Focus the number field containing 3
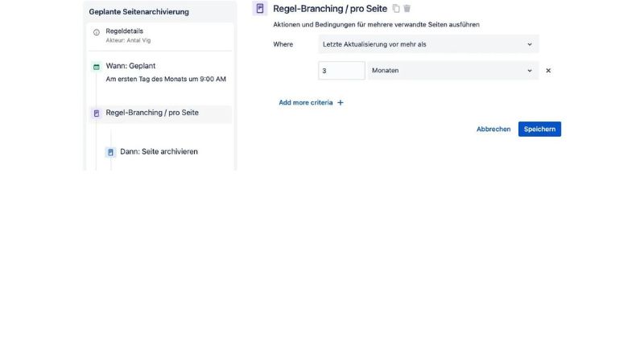The height and width of the screenshot is (362, 644). (341, 71)
